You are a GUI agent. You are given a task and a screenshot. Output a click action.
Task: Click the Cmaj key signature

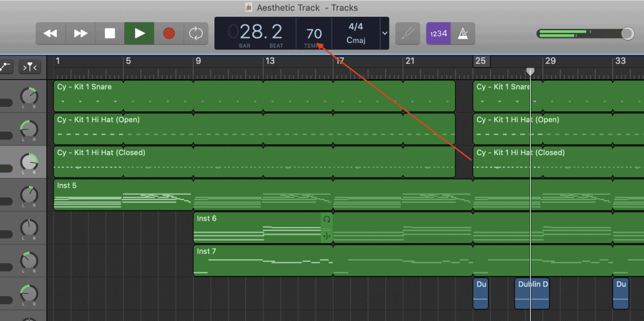pos(355,41)
